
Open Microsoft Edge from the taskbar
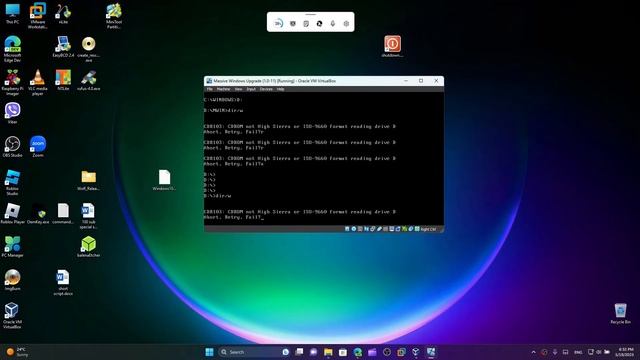pyautogui.click(x=358, y=352)
